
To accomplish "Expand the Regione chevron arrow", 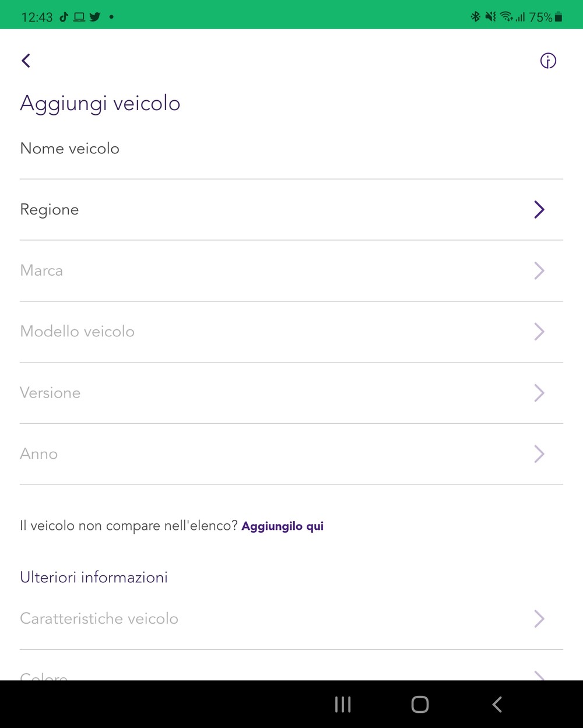I will (539, 209).
